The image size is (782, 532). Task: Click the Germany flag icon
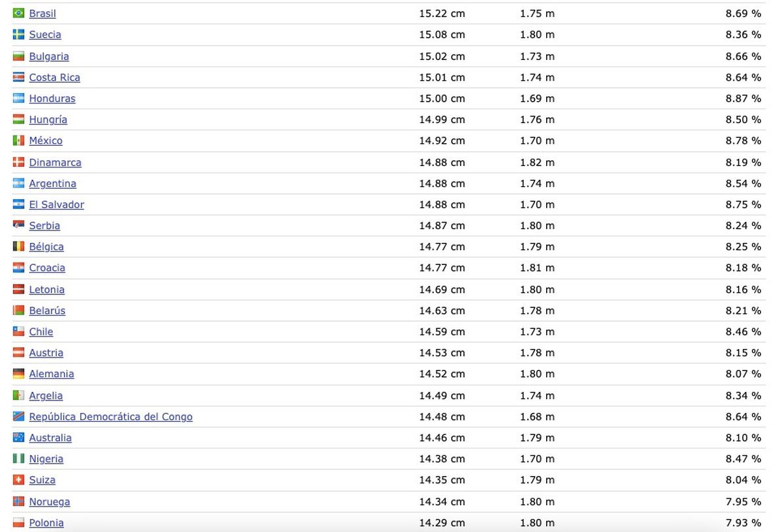coord(18,374)
